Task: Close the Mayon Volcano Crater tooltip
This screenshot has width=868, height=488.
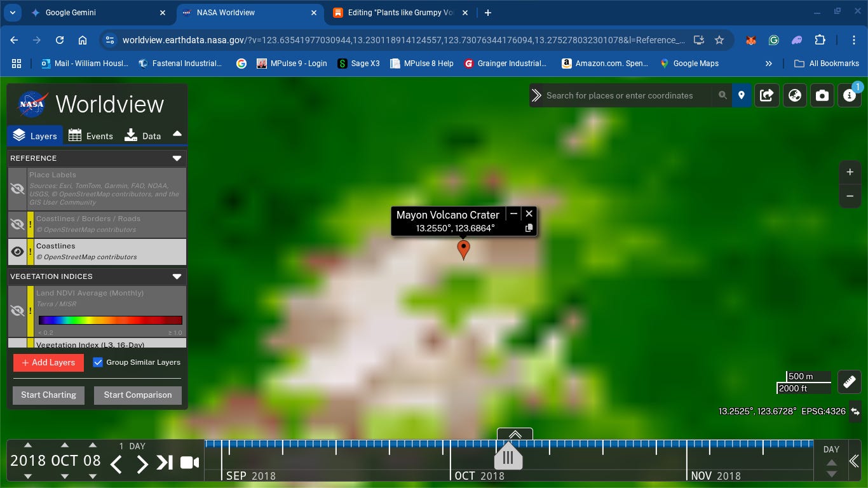Action: point(529,214)
